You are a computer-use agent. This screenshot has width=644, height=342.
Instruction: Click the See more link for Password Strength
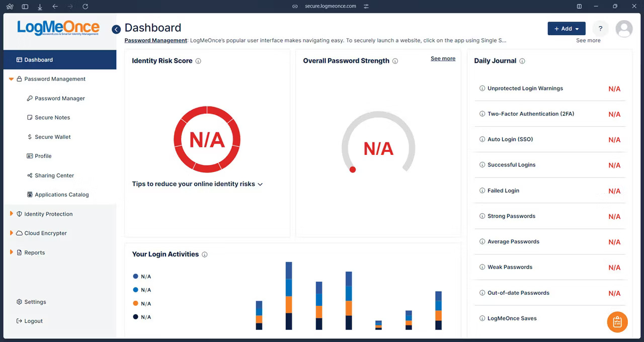[x=443, y=58]
